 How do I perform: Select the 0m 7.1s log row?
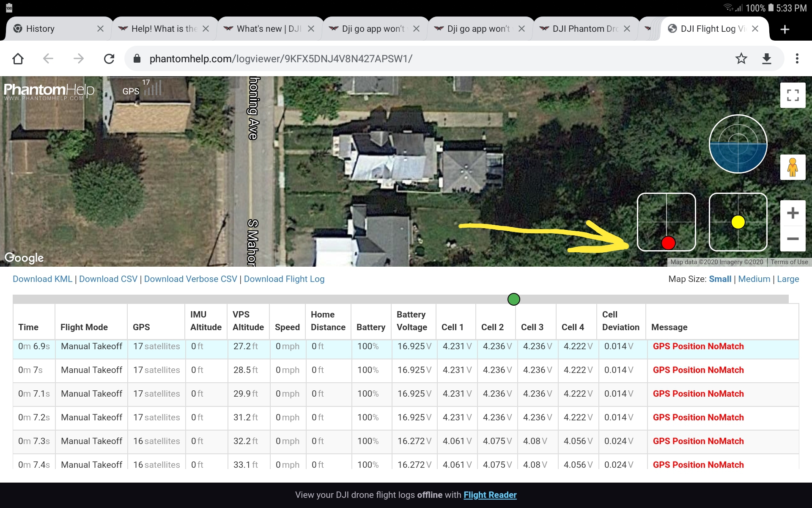point(406,394)
